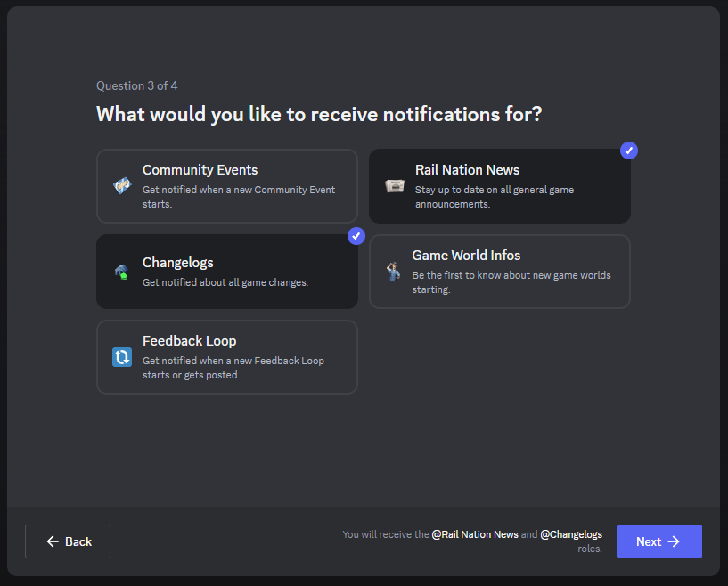Select the Feedback Loop notification option
Screen dimensions: 728x586
pos(226,357)
